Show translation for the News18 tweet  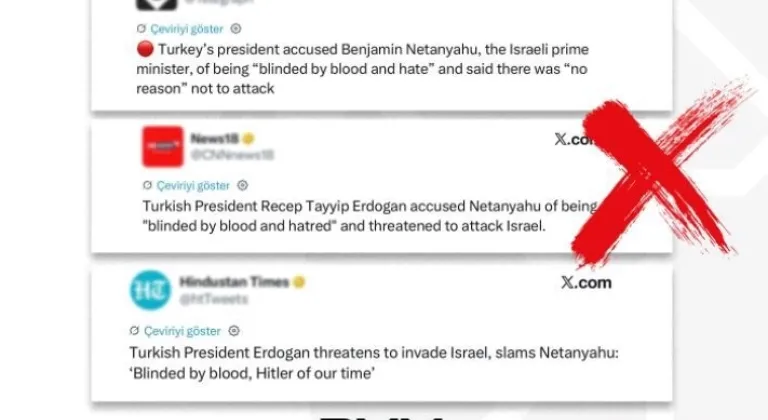(x=193, y=185)
